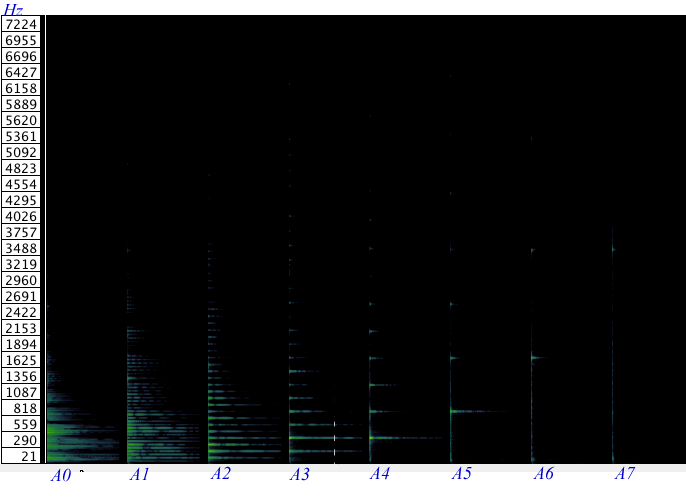Viewport: 686px width, 500px height.
Task: Click the A0 note label
Action: 61,475
